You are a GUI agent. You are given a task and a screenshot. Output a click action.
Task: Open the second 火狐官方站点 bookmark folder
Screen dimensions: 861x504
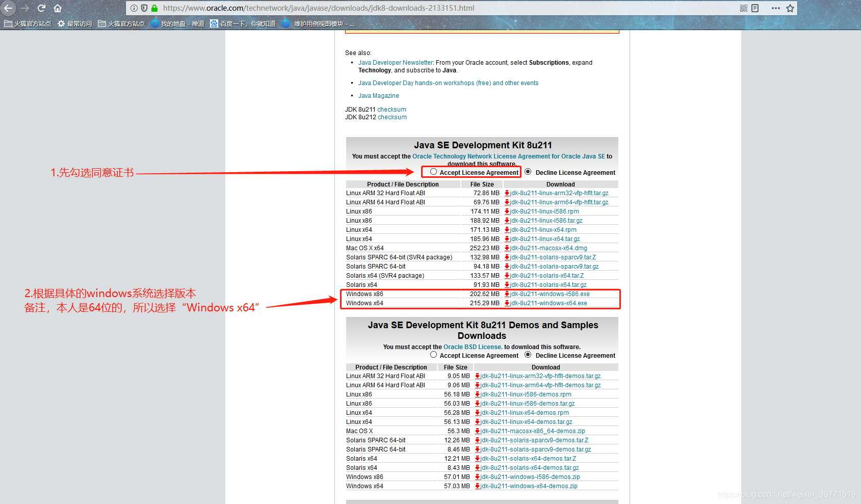click(121, 23)
